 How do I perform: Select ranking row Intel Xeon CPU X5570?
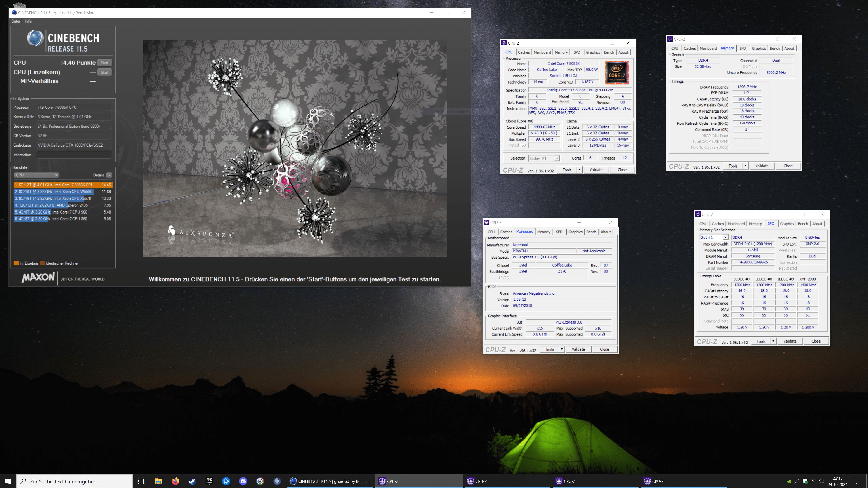(63, 198)
